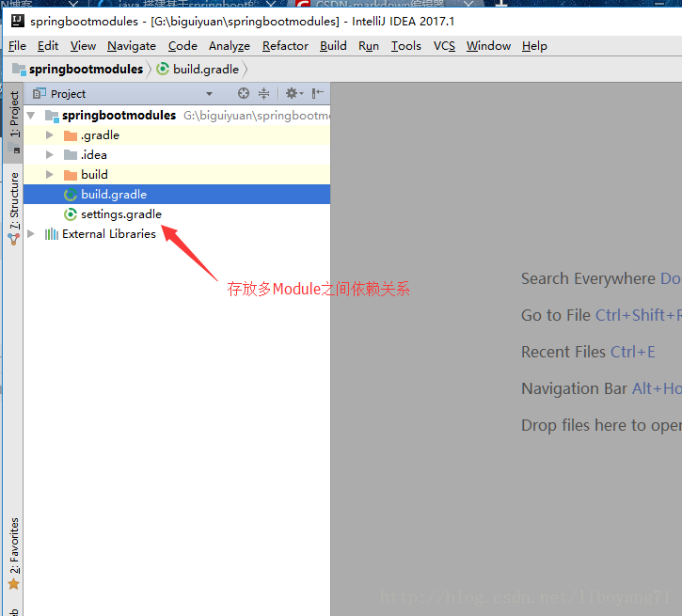The height and width of the screenshot is (616, 682).
Task: Open the Help menu
Action: coord(534,46)
